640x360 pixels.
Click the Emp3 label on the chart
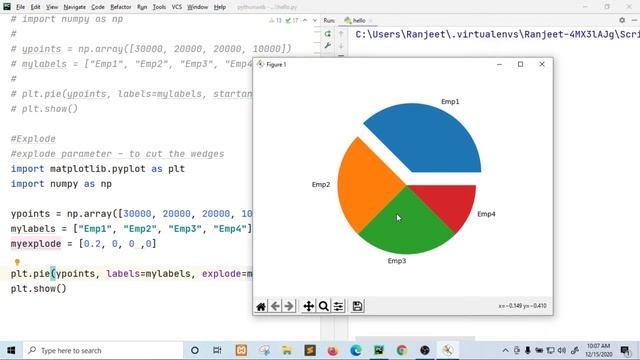click(x=397, y=261)
